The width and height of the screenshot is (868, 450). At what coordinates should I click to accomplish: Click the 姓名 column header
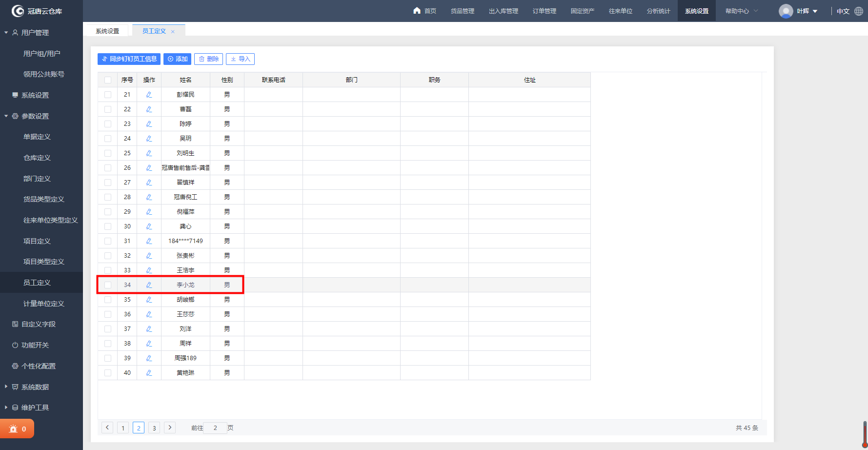tap(185, 80)
